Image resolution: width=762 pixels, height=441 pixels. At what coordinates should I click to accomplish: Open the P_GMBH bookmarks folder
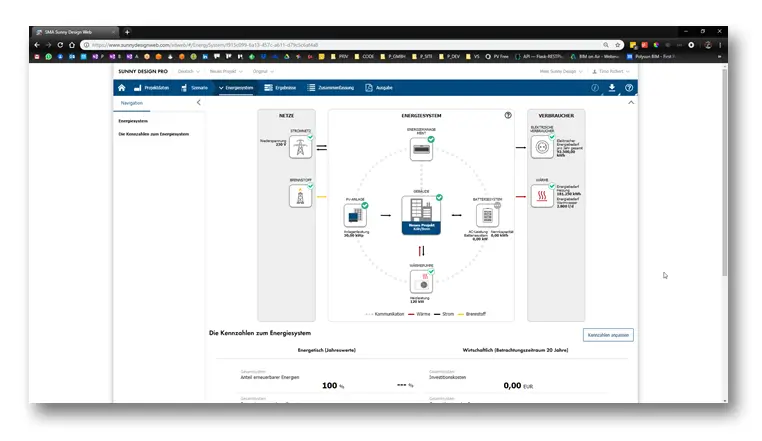[393, 57]
